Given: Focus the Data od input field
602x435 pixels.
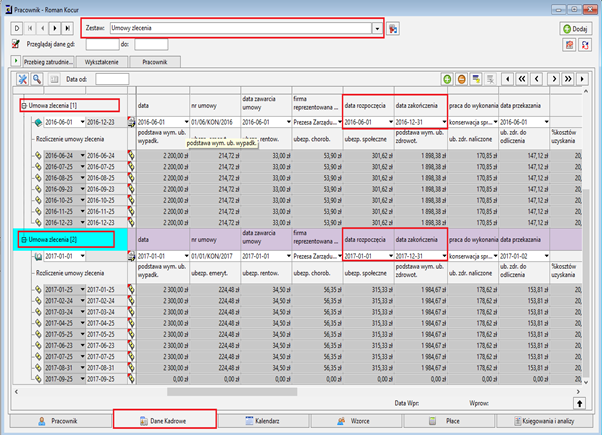Looking at the screenshot, I should [112, 79].
